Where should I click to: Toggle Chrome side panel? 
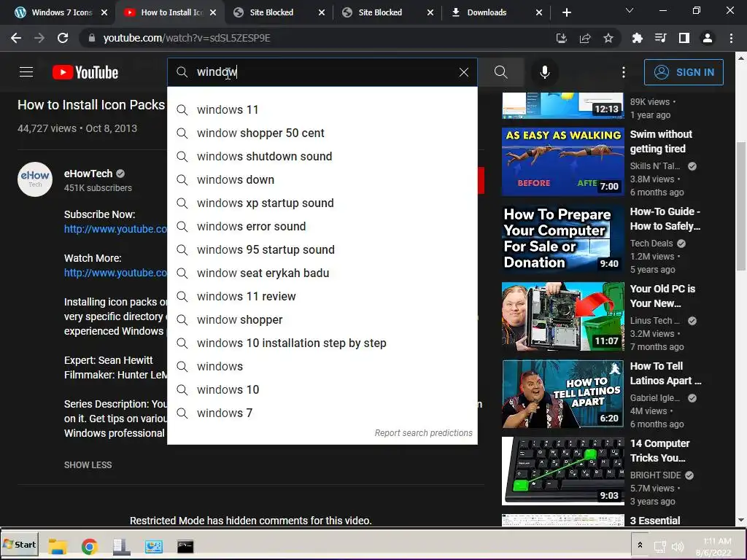[x=684, y=38]
